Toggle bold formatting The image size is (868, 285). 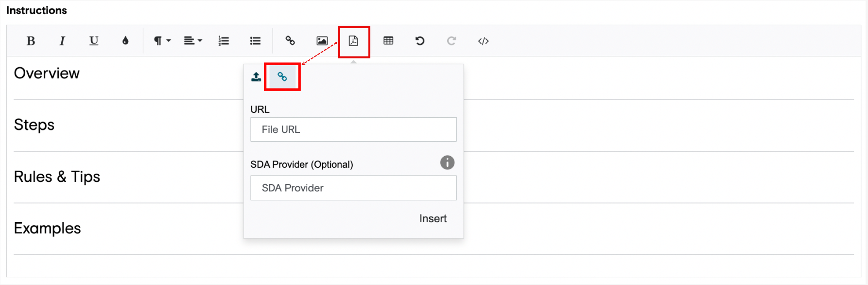[x=31, y=41]
